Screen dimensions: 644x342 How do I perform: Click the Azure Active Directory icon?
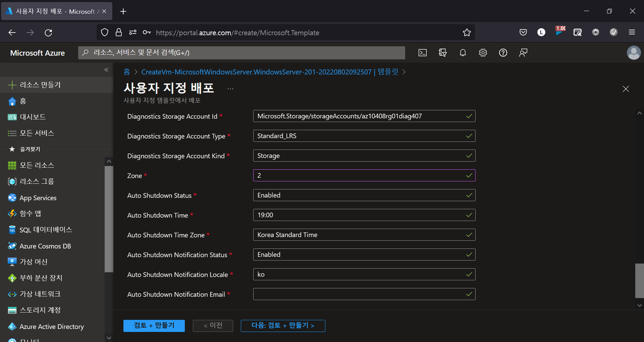click(12, 326)
